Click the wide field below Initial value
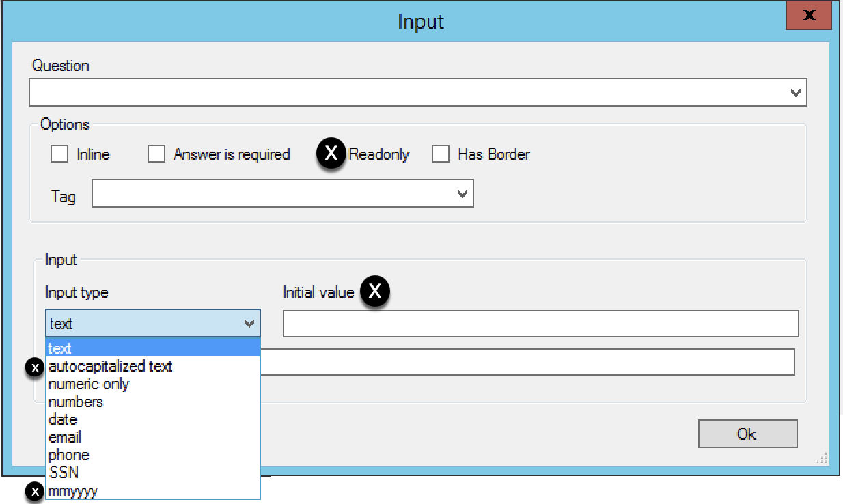The height and width of the screenshot is (504, 843). pos(527,362)
